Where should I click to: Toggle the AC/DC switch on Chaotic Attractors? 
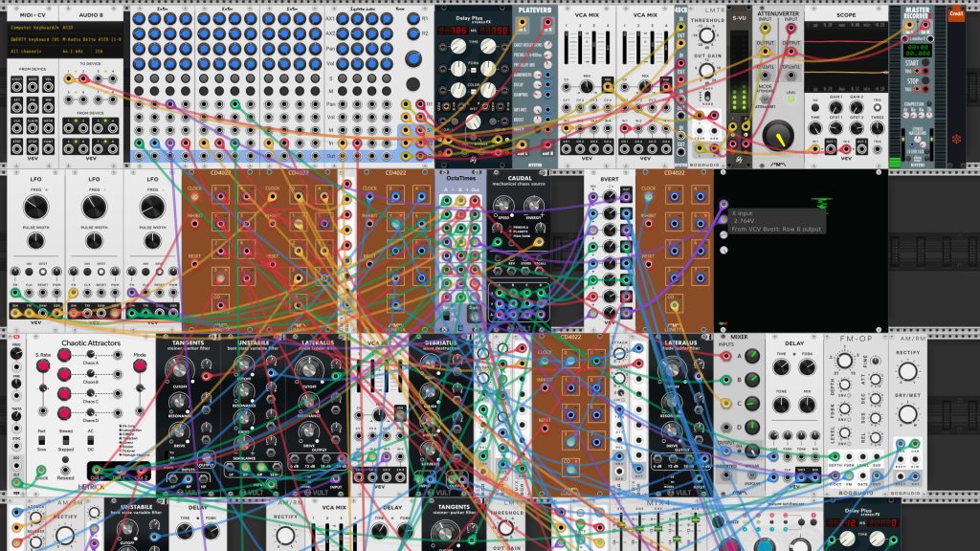click(91, 440)
